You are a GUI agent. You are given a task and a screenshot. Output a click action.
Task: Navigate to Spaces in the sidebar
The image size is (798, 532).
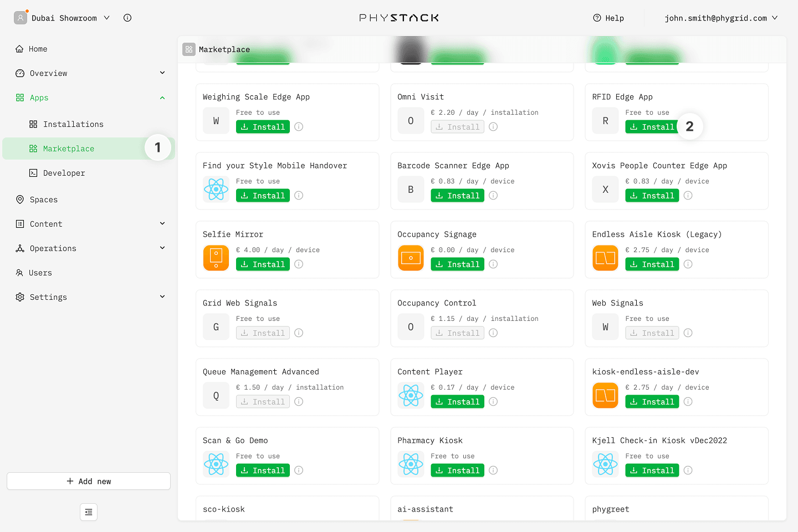pyautogui.click(x=89, y=199)
